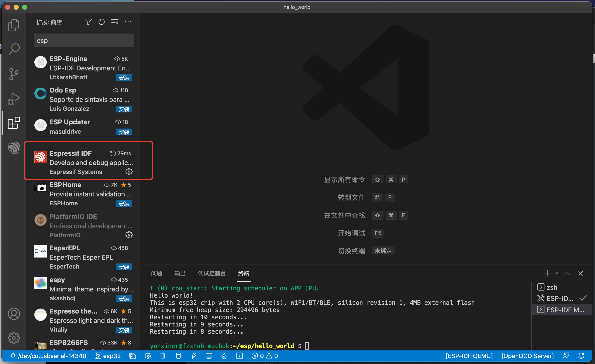Refresh the extensions list

[x=102, y=22]
